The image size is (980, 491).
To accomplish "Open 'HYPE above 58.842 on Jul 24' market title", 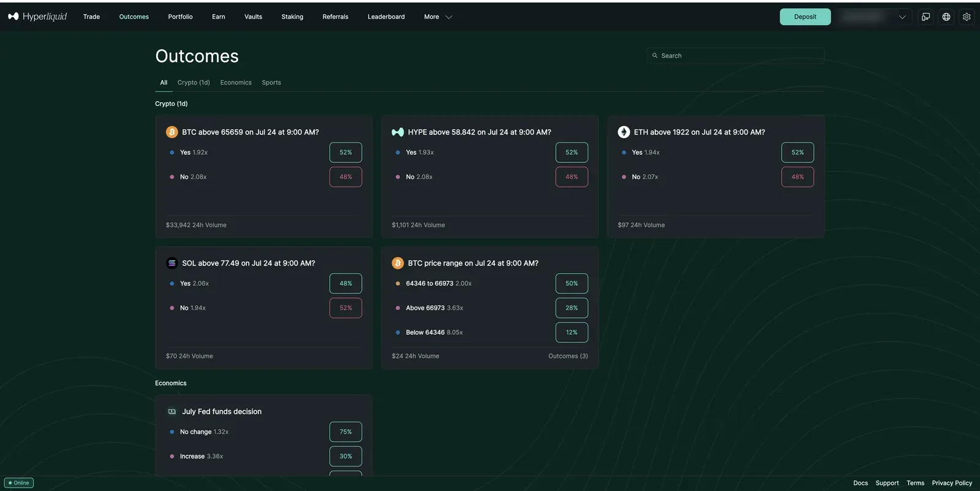I will click(x=480, y=132).
